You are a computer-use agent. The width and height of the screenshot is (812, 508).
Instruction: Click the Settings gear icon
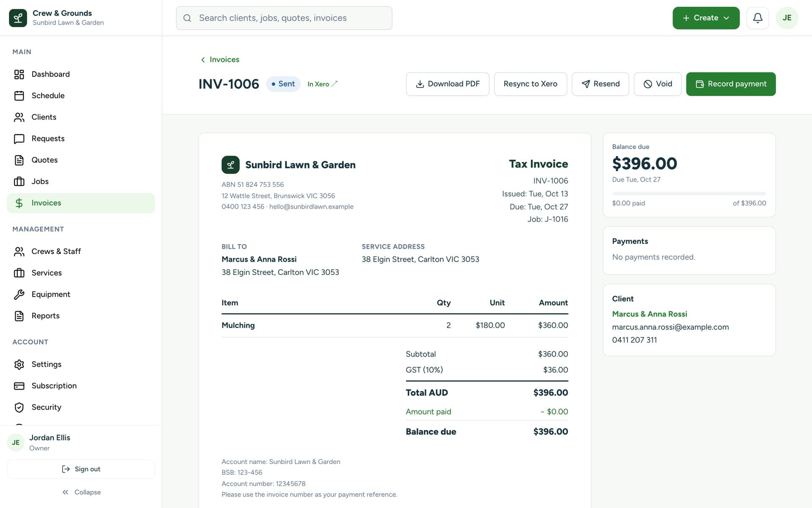[x=19, y=364]
